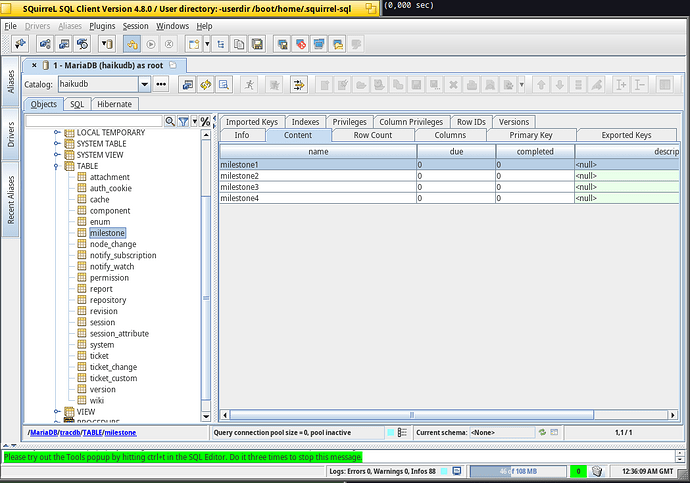Open the New Session Properties icon
The width and height of the screenshot is (690, 483).
click(64, 44)
